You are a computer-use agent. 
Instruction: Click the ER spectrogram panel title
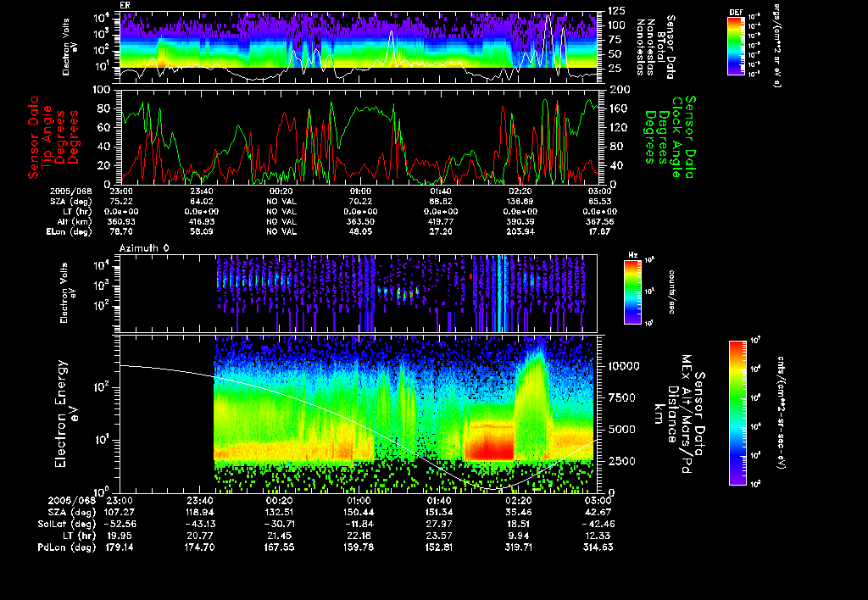point(125,6)
